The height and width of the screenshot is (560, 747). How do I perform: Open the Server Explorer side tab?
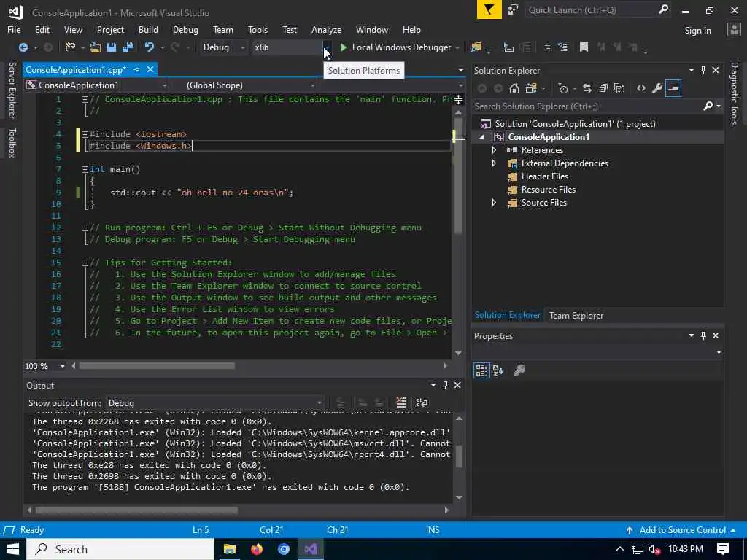tap(12, 90)
